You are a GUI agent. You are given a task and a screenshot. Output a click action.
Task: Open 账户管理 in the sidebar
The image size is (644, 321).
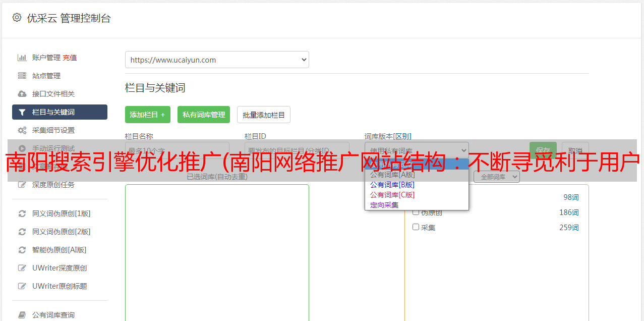pyautogui.click(x=46, y=58)
